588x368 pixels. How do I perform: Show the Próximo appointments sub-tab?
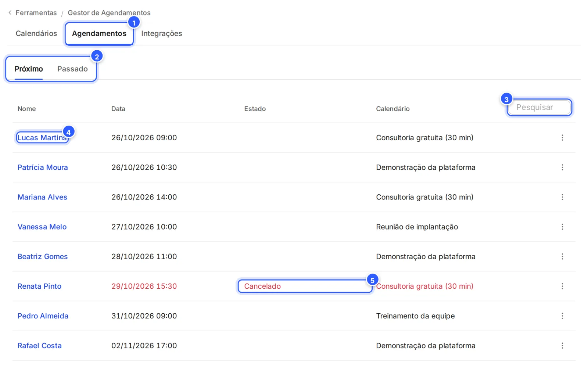[29, 69]
